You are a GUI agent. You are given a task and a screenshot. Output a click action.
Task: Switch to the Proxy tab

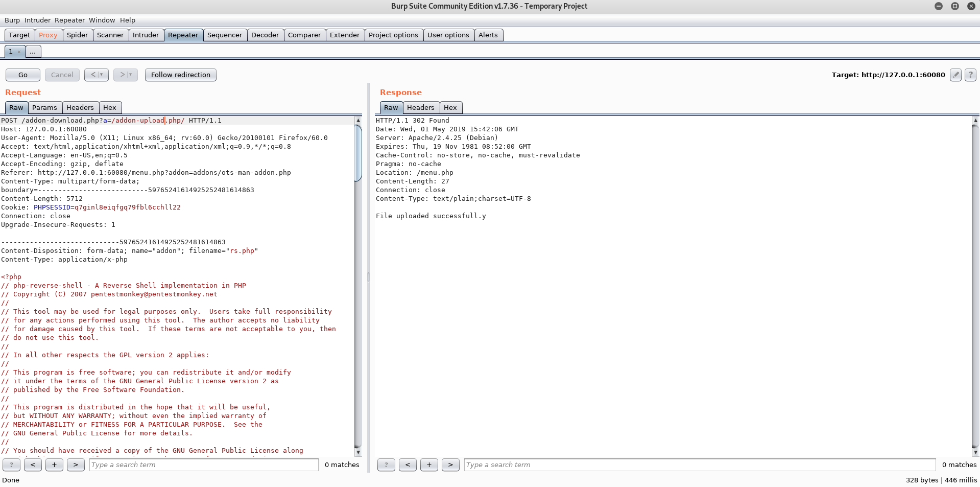tap(48, 35)
